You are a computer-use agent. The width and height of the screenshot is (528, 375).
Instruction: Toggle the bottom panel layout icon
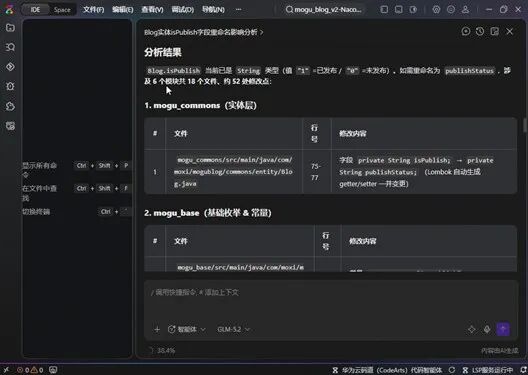click(399, 10)
